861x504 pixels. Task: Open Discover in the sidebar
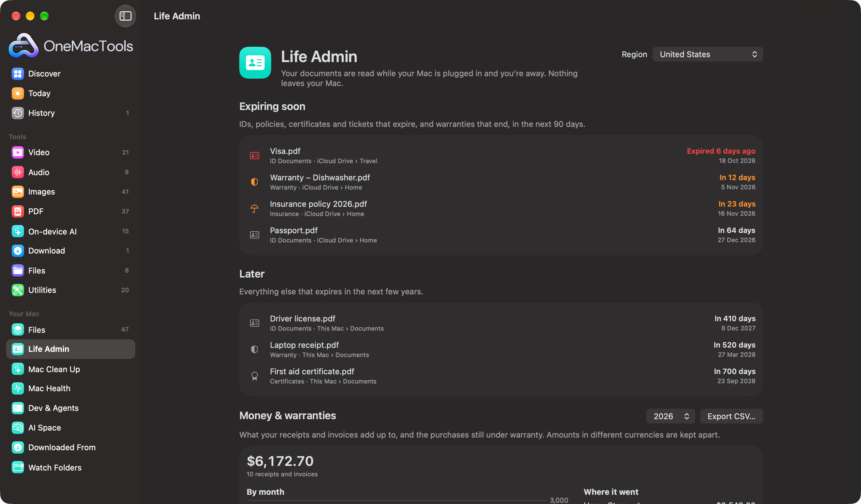[x=71, y=74]
